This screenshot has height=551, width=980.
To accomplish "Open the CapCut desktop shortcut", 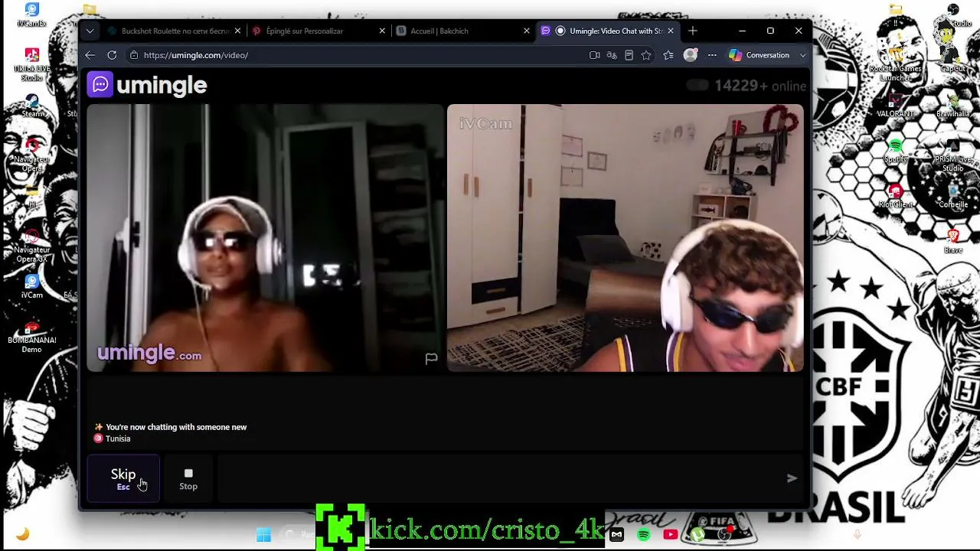I will click(953, 61).
